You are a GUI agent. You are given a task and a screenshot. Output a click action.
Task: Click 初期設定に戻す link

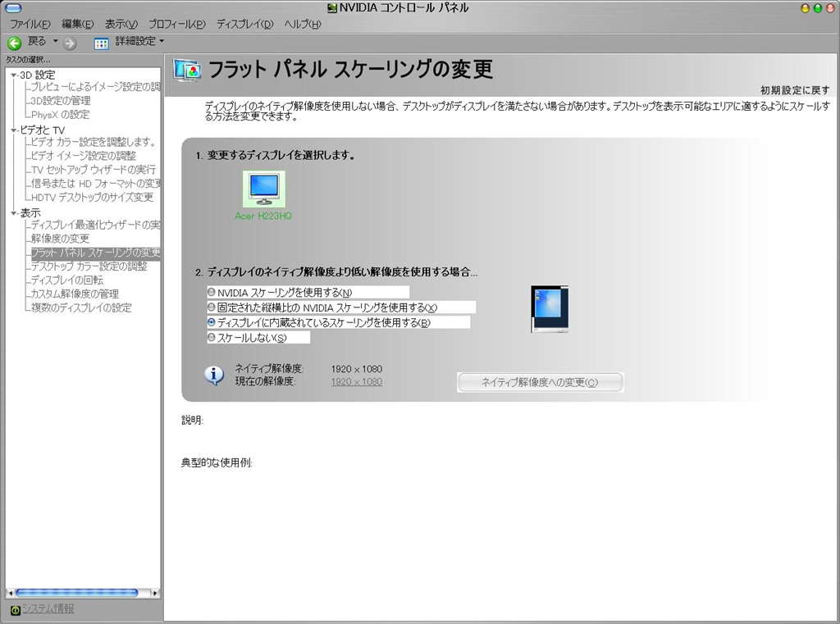pyautogui.click(x=795, y=90)
